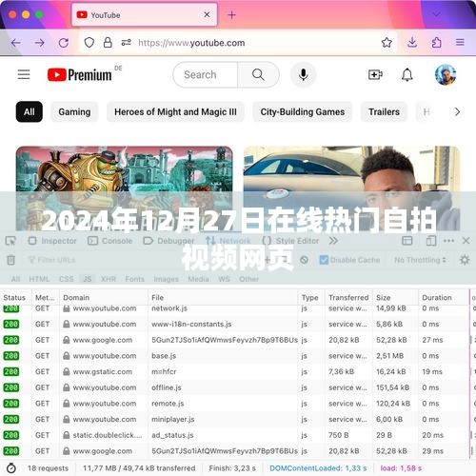Sort by the Duration column header
The height and width of the screenshot is (476, 476).
click(x=443, y=298)
